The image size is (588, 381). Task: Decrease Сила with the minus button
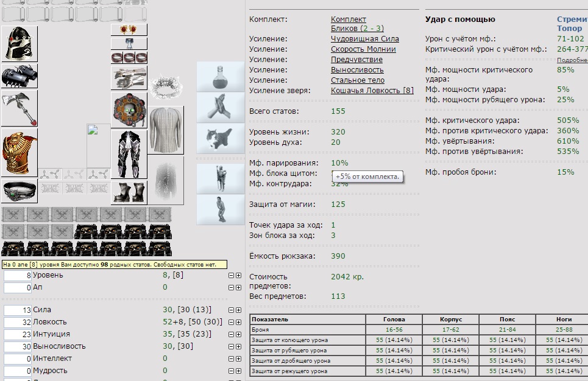(231, 310)
